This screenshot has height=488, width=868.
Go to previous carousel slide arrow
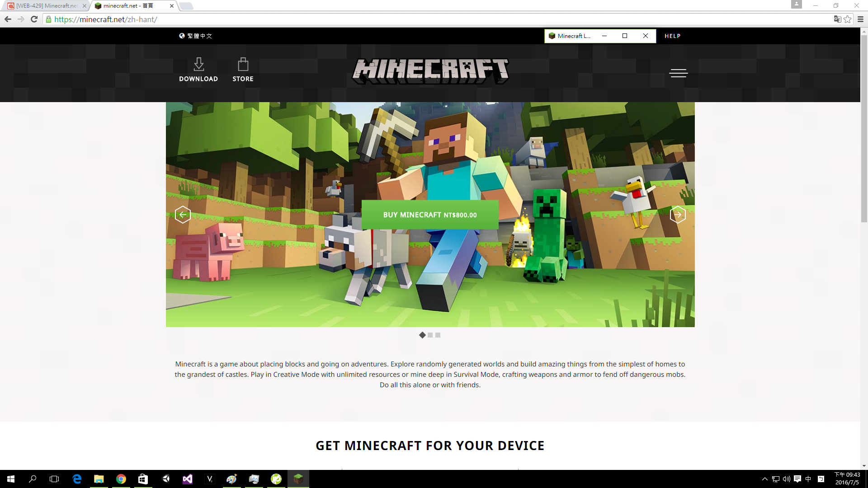point(183,215)
